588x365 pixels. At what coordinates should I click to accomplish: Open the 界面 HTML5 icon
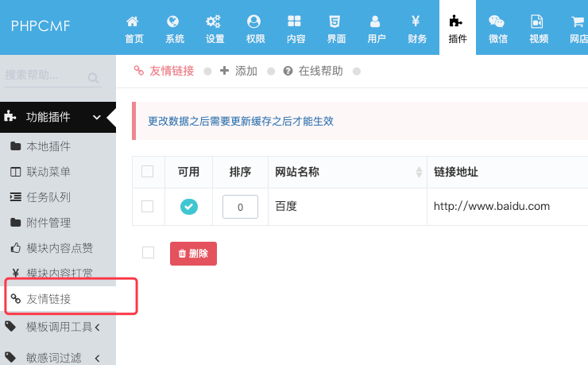(335, 21)
